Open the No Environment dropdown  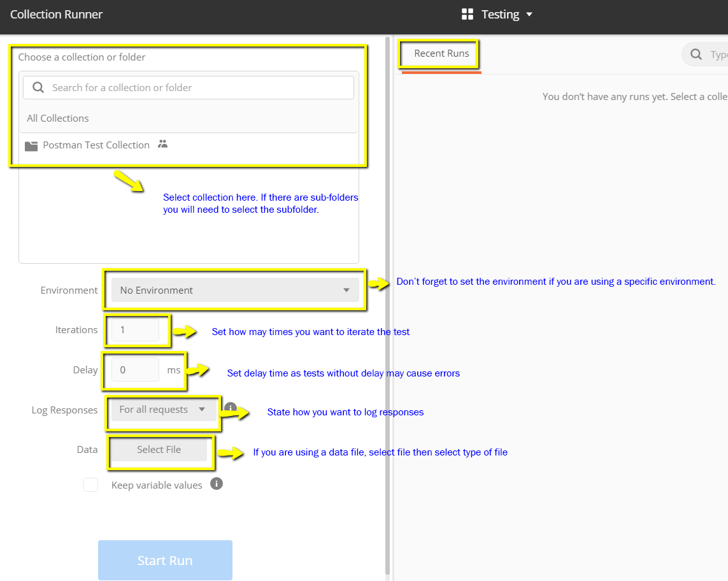click(x=235, y=290)
